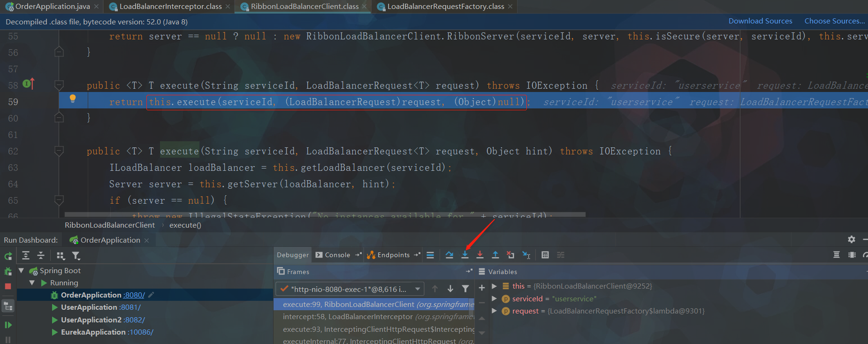Click the blue Step Into arrow

(x=464, y=255)
